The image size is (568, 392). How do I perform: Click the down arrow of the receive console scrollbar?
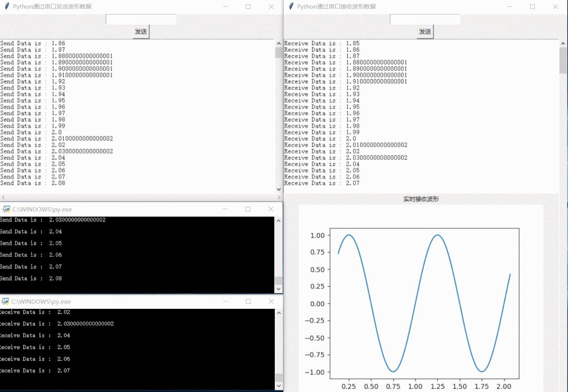coord(278,386)
